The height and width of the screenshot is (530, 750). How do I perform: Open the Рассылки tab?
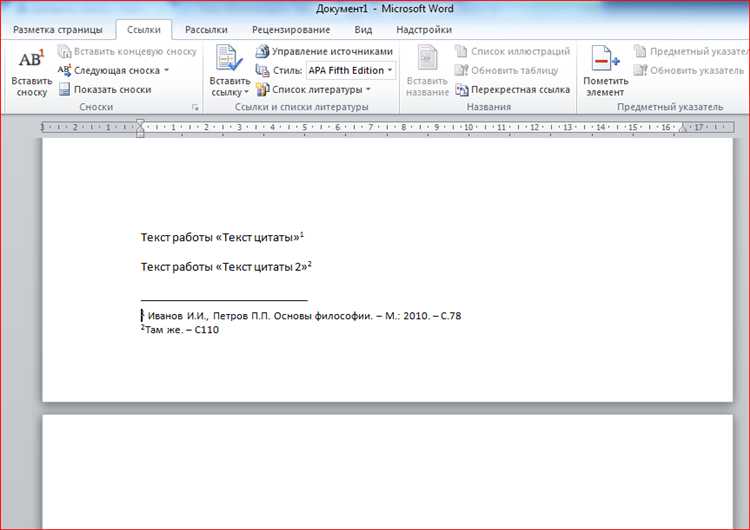click(206, 30)
